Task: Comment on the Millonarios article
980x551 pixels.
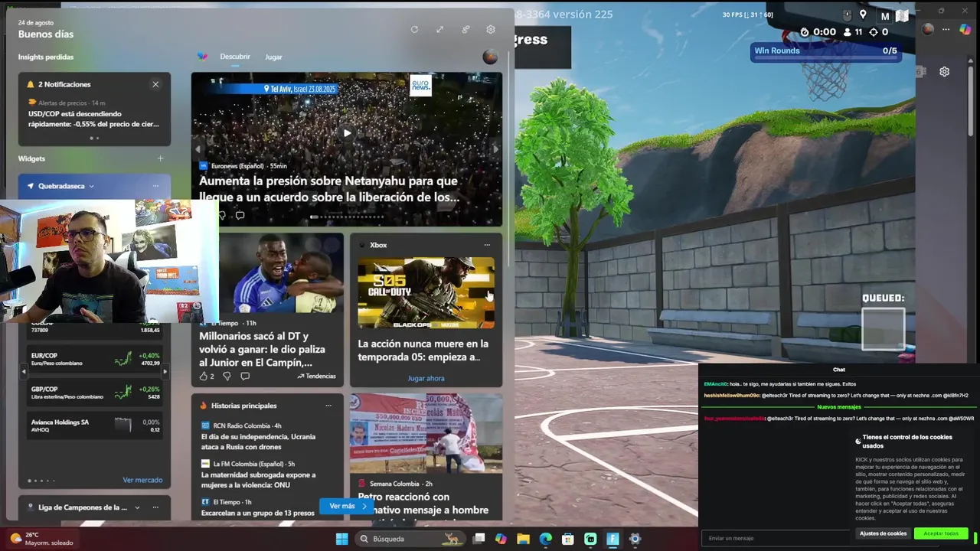Action: (x=245, y=376)
